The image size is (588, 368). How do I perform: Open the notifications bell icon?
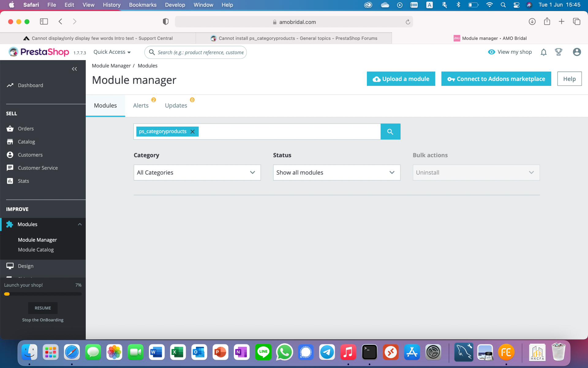point(544,52)
